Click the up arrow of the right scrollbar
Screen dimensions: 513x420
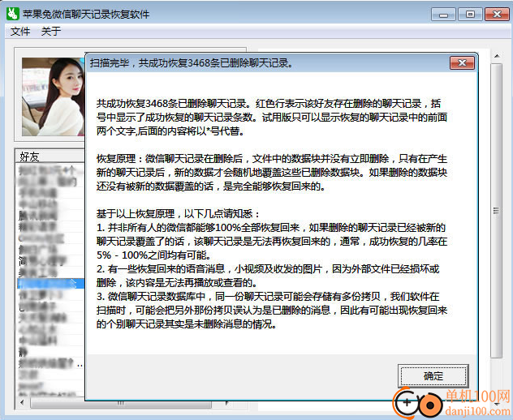coord(497,56)
